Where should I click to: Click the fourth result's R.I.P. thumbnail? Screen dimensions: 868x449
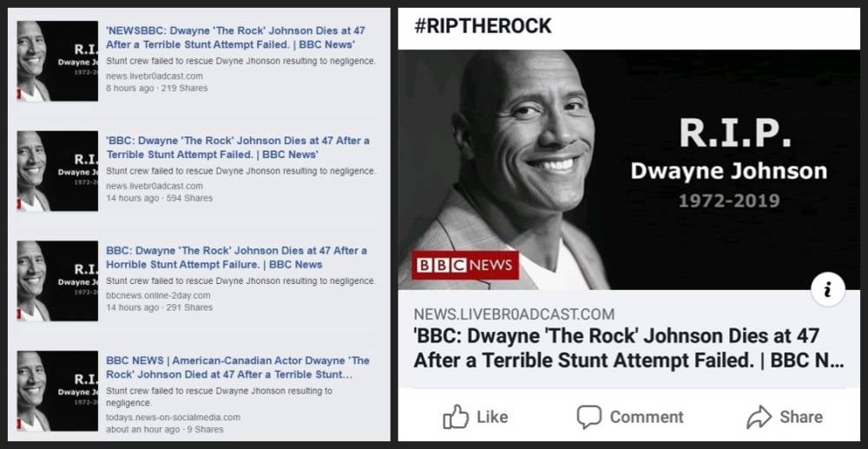coord(57,390)
